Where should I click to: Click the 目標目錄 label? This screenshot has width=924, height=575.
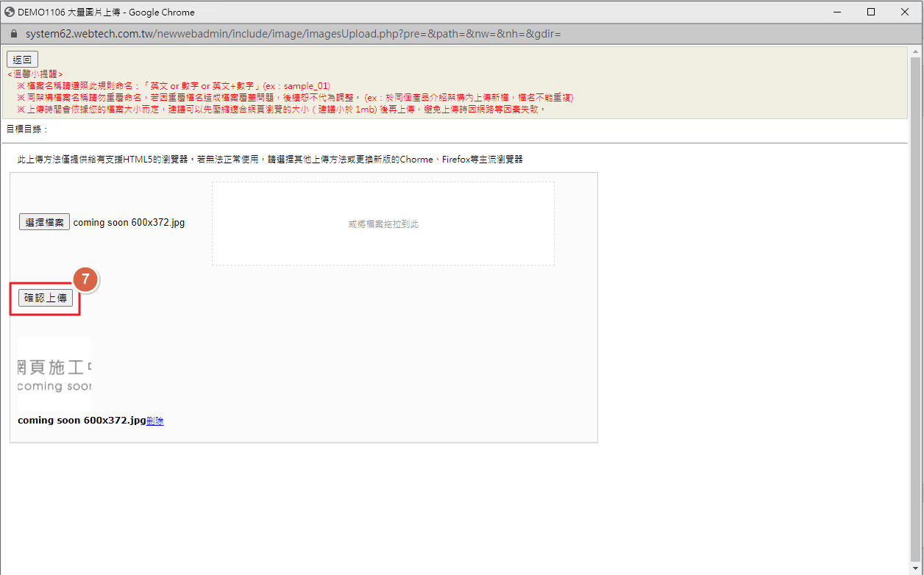pos(27,129)
